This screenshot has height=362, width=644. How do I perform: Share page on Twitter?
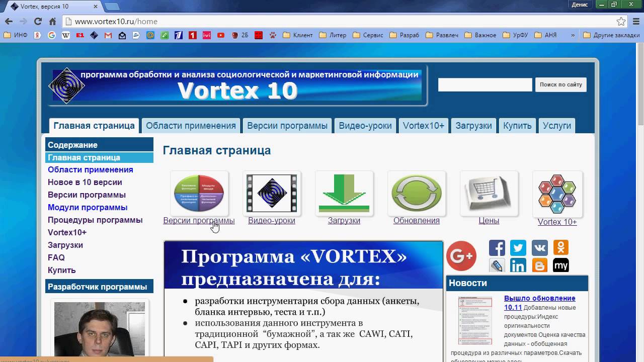tap(518, 248)
